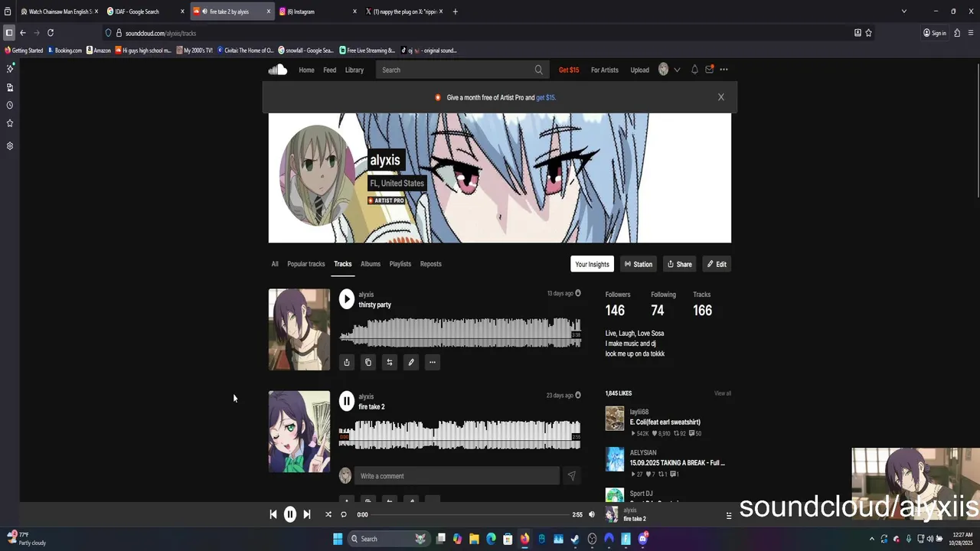Open the Library page

(354, 70)
